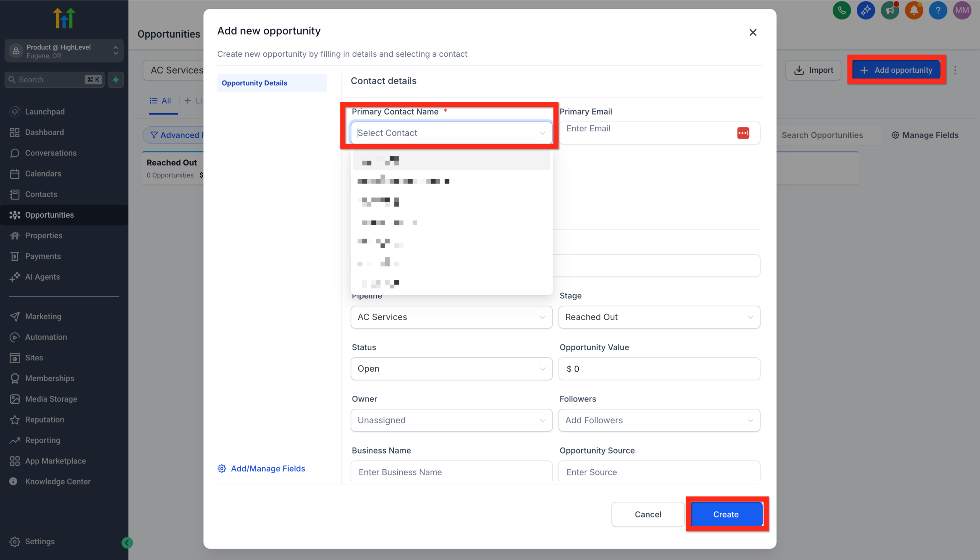Open Add/Manage Fields link
The width and height of the screenshot is (980, 560).
(x=268, y=468)
